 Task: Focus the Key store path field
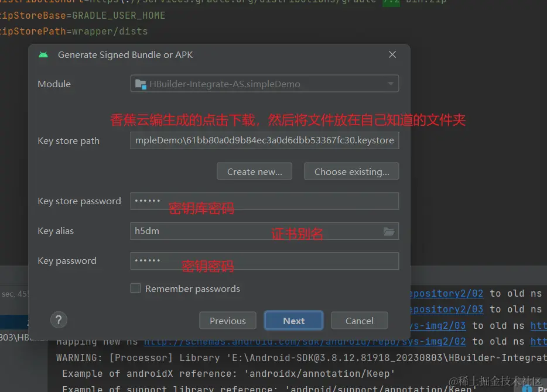coord(264,140)
